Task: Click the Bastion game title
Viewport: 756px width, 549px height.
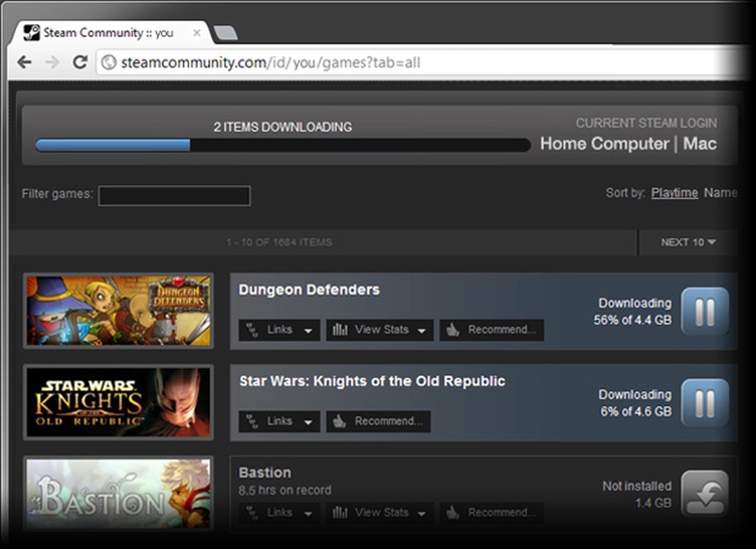Action: coord(265,473)
